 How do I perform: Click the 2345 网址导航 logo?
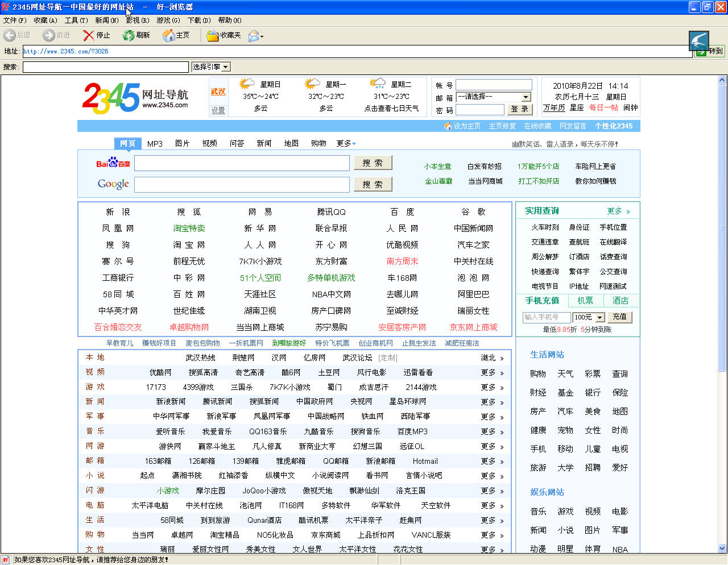pos(135,98)
